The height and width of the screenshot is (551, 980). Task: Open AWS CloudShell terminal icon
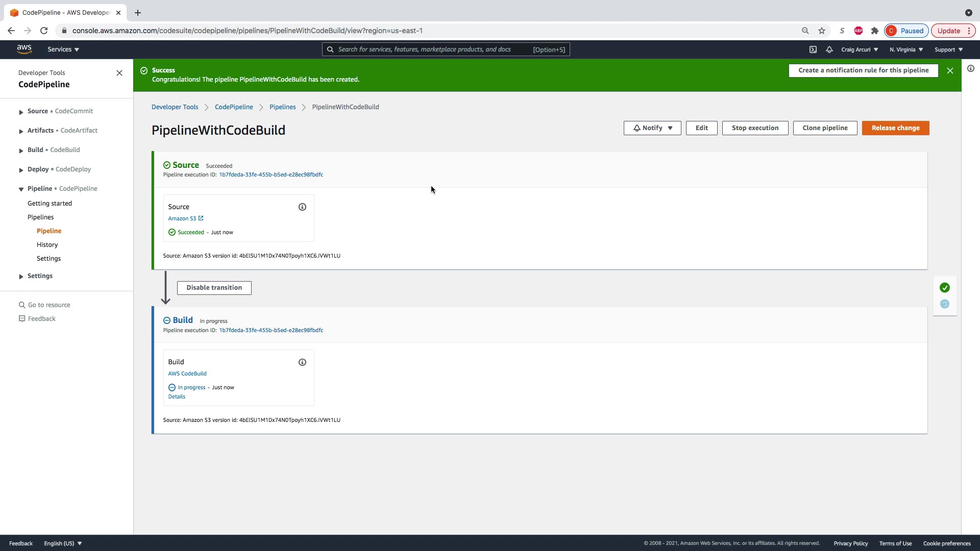(x=813, y=49)
